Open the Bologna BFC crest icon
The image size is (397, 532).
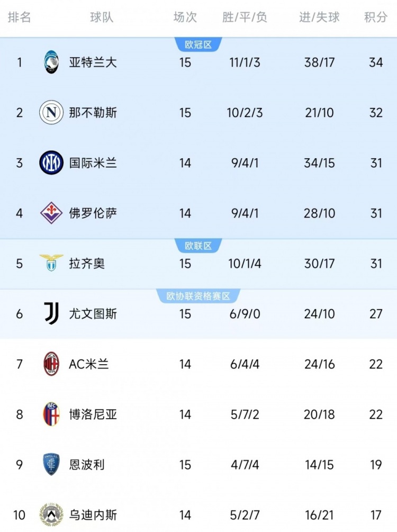click(x=51, y=414)
